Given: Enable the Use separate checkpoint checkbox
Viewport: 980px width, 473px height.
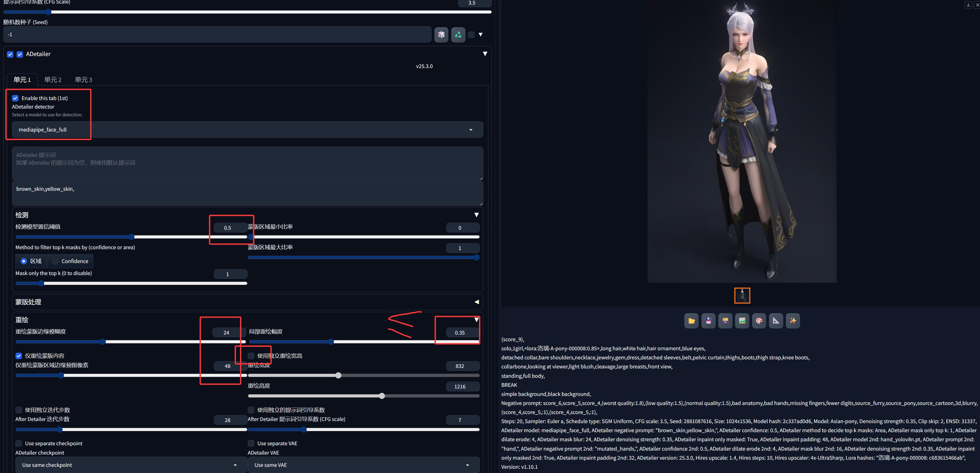Looking at the screenshot, I should tap(19, 443).
